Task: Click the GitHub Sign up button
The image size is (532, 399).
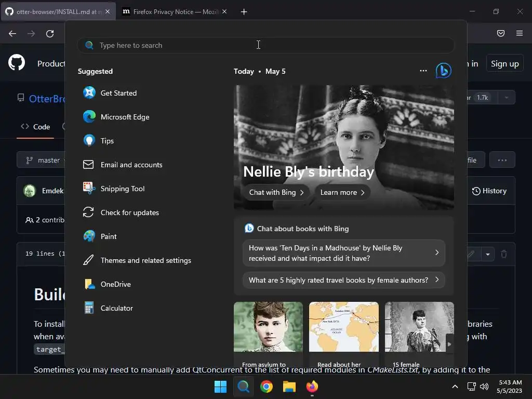Action: (505, 64)
